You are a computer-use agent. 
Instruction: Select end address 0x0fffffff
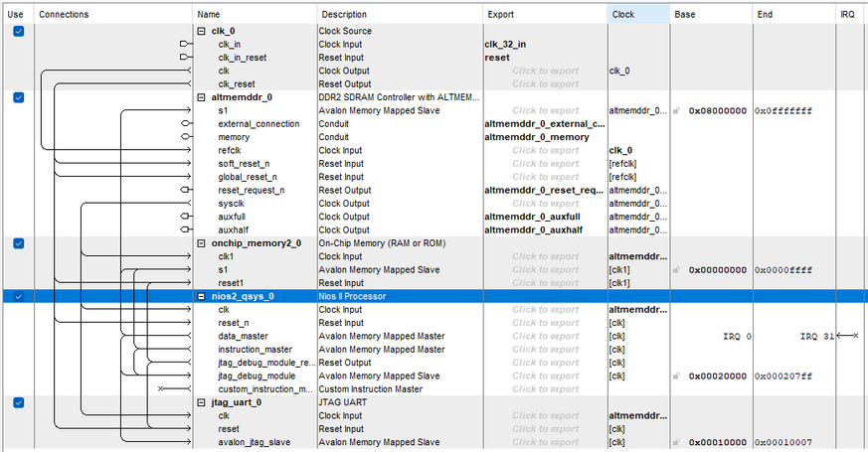pos(783,110)
